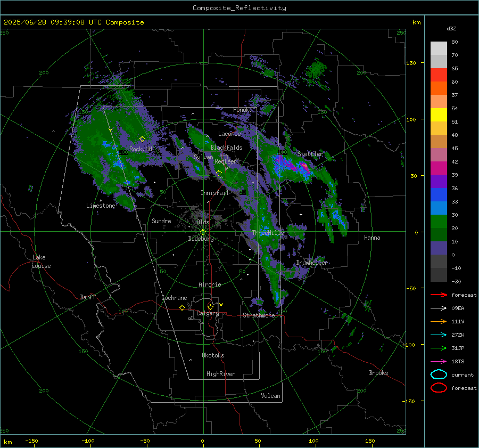Click the Sylvan label
Image resolution: width=479 pixels, height=448 pixels.
[203, 157]
